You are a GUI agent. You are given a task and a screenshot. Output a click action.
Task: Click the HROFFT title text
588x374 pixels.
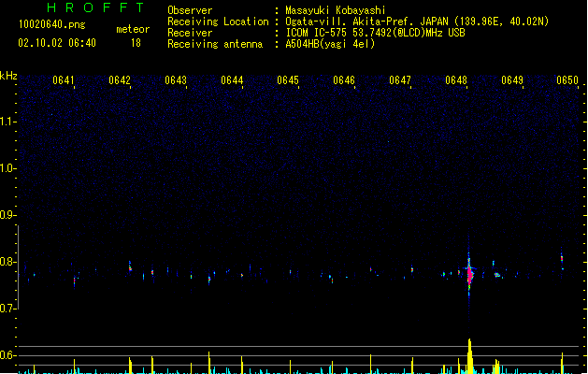[x=95, y=7]
